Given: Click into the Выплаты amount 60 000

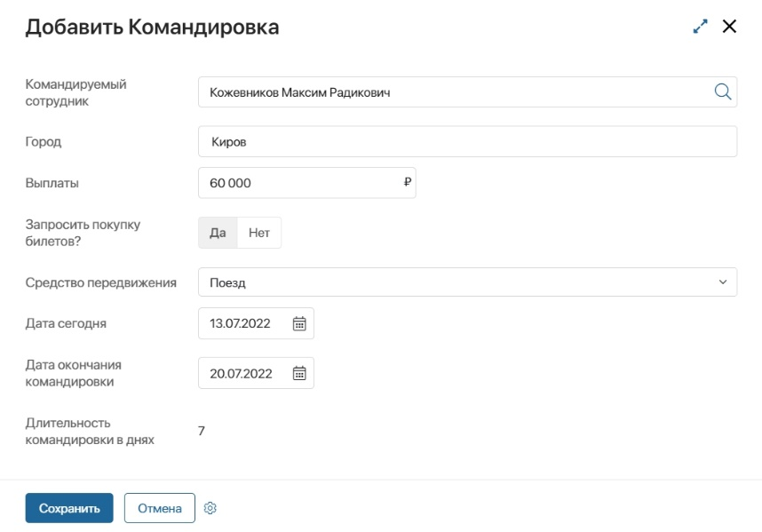Looking at the screenshot, I should [x=293, y=183].
